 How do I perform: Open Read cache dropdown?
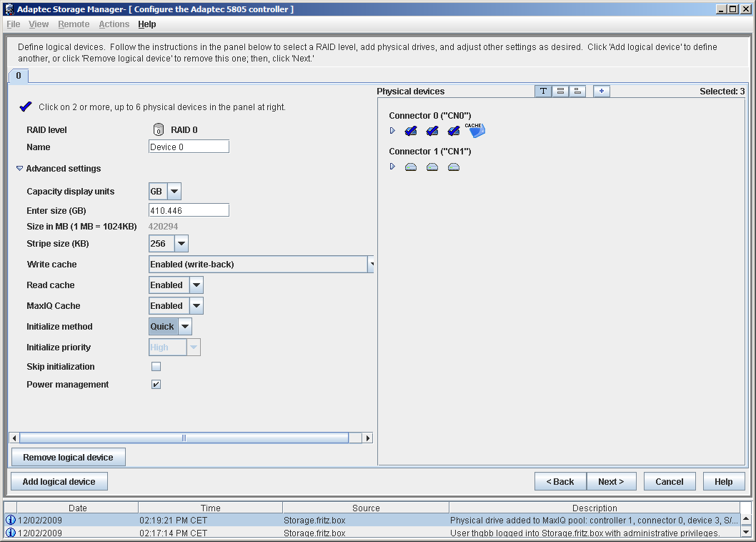point(197,285)
